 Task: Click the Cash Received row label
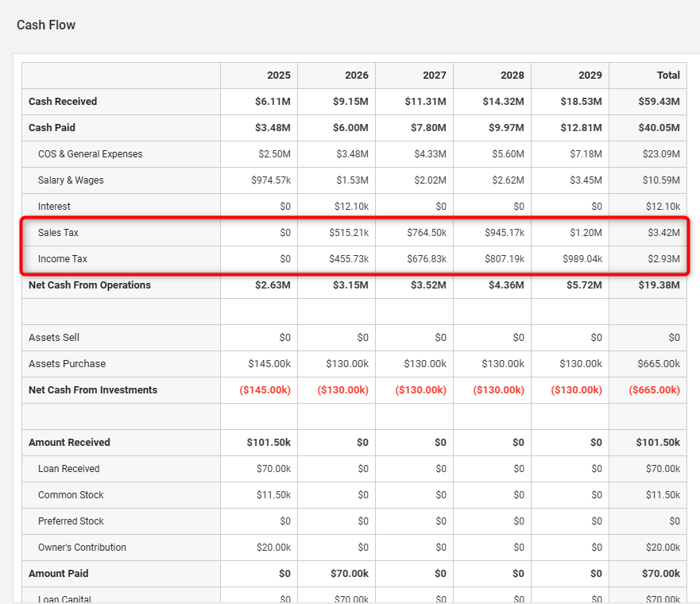63,102
